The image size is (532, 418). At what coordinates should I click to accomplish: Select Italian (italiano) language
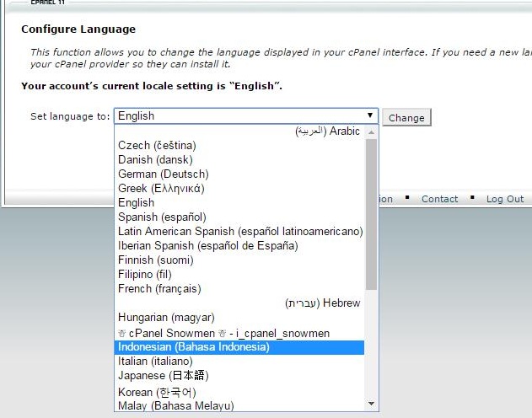(239, 362)
